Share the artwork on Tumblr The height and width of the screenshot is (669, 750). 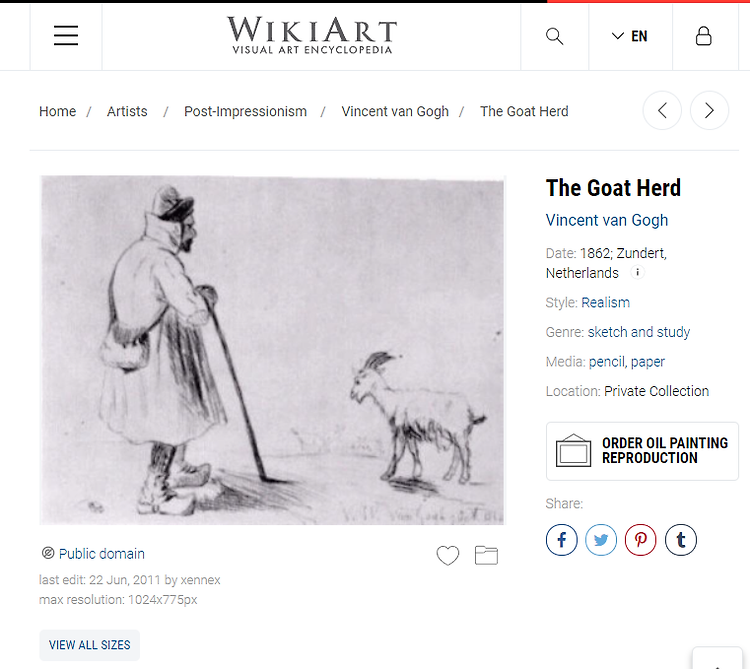pyautogui.click(x=681, y=540)
